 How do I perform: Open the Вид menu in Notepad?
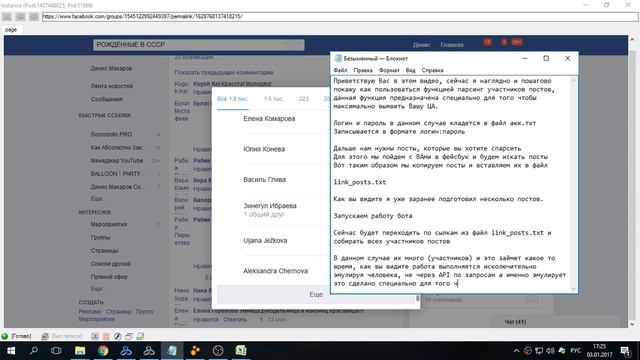[x=410, y=70]
